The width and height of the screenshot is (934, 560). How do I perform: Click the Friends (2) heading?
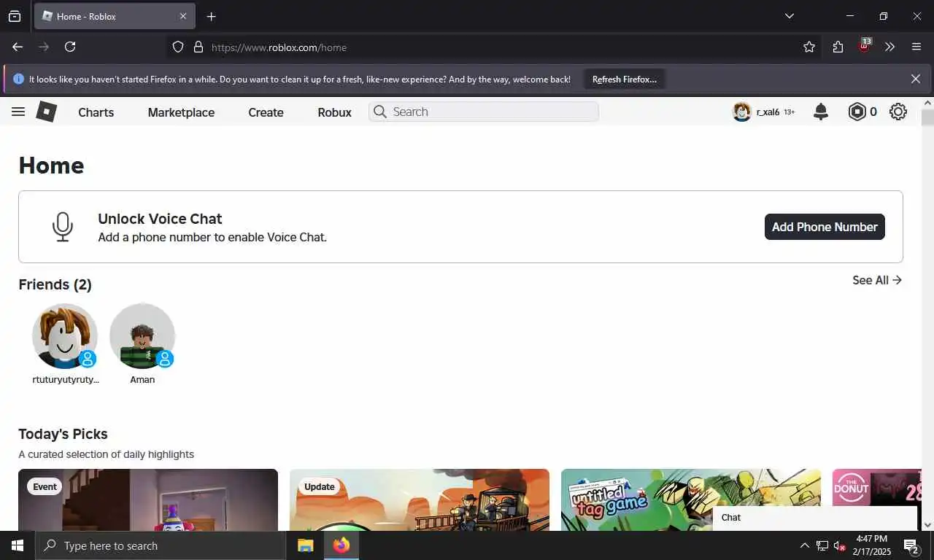pos(55,284)
